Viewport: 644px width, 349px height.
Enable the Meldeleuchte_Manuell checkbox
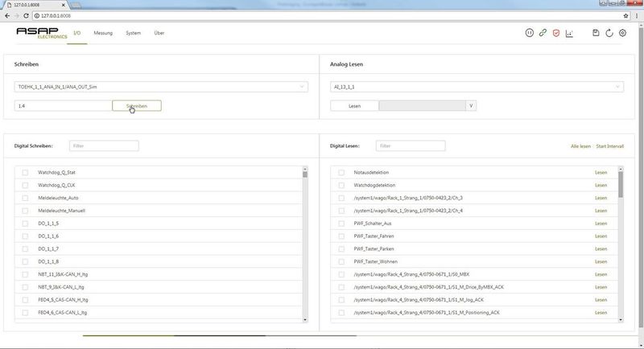click(25, 211)
